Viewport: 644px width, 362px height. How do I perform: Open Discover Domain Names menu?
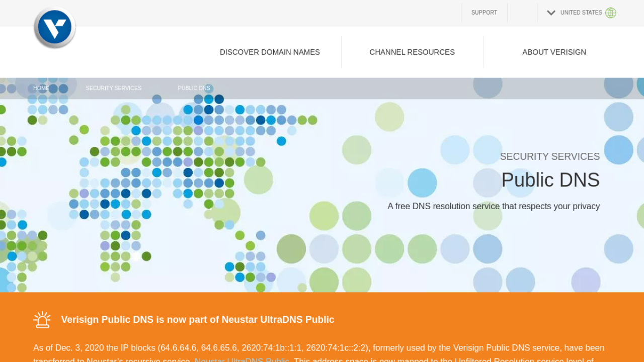click(270, 52)
